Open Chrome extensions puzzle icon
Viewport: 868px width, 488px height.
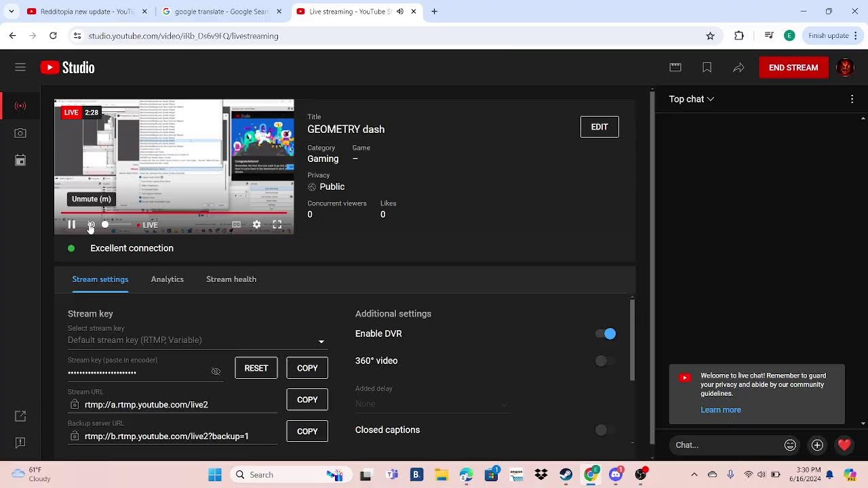click(x=739, y=36)
